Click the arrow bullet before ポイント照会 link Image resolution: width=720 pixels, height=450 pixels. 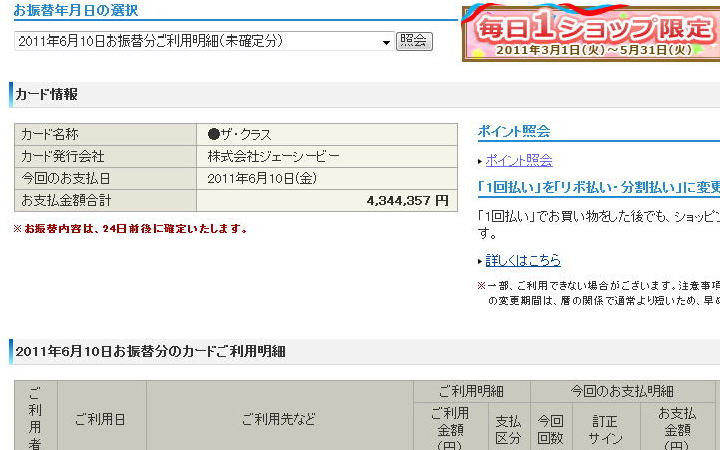pyautogui.click(x=480, y=161)
